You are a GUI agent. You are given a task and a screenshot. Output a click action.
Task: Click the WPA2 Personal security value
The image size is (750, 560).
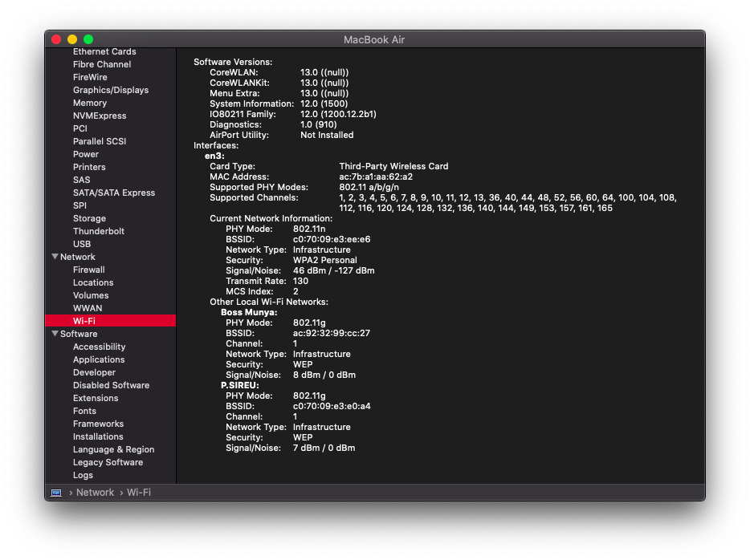tap(324, 261)
